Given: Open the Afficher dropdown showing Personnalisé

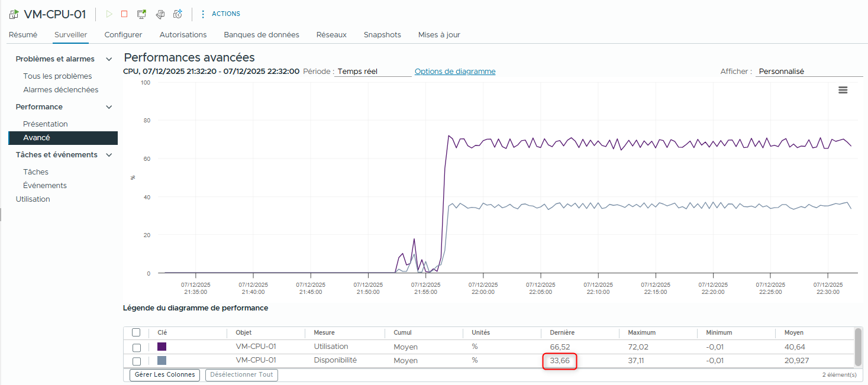Looking at the screenshot, I should tap(808, 72).
